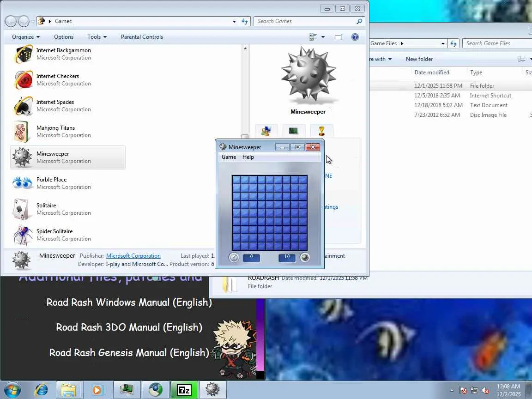Open the trophy statistics tab icon
Viewport: 532px width, 399px height.
pos(321,131)
